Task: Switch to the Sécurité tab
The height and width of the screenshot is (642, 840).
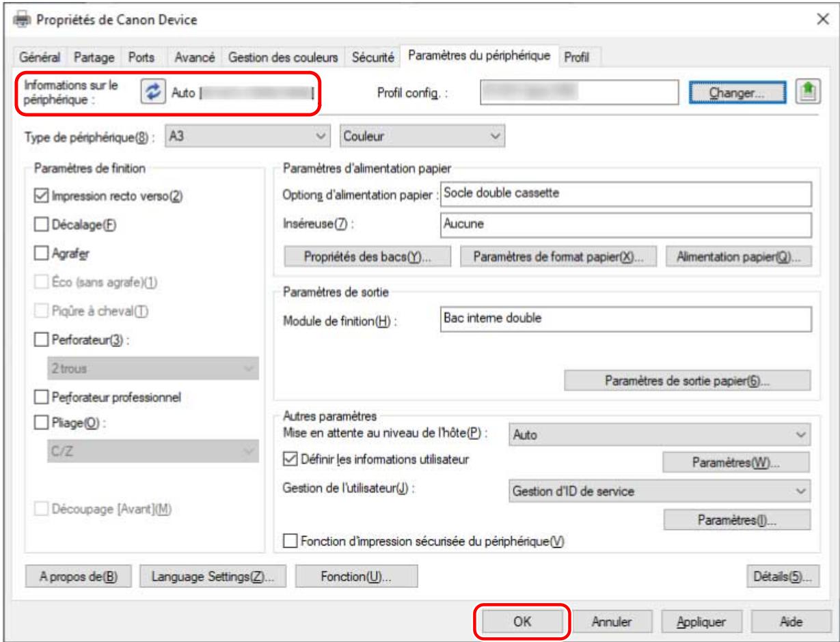Action: point(374,58)
